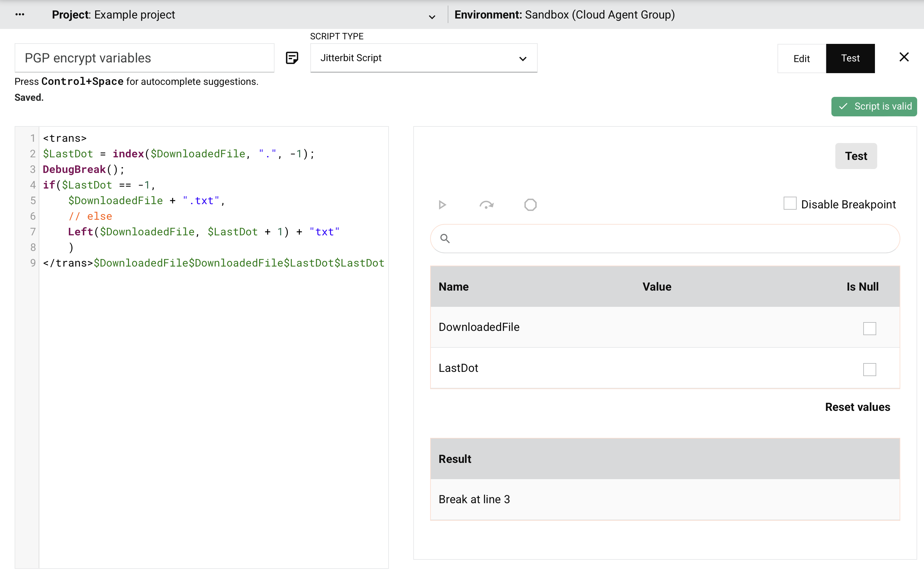Switch to the Edit tab
924x576 pixels.
click(801, 59)
